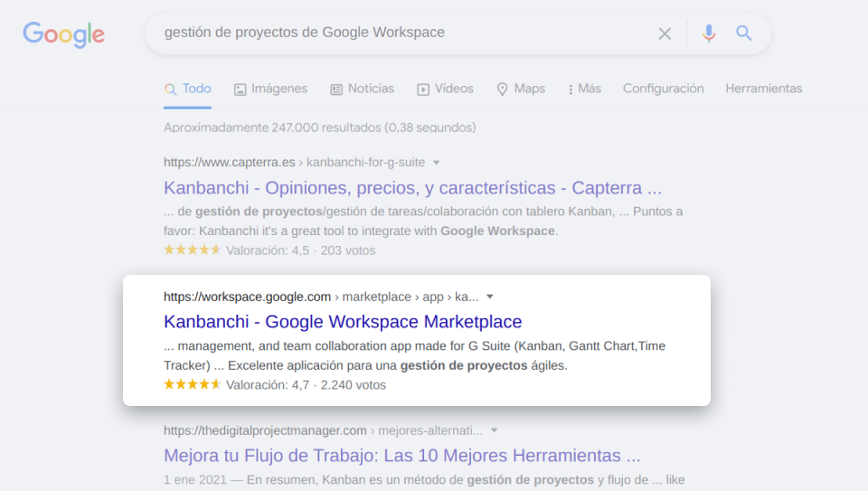Viewport: 868px width, 491px height.
Task: Click the thedigitalprojectmanager.com URL breadcrumb
Action: 323,430
